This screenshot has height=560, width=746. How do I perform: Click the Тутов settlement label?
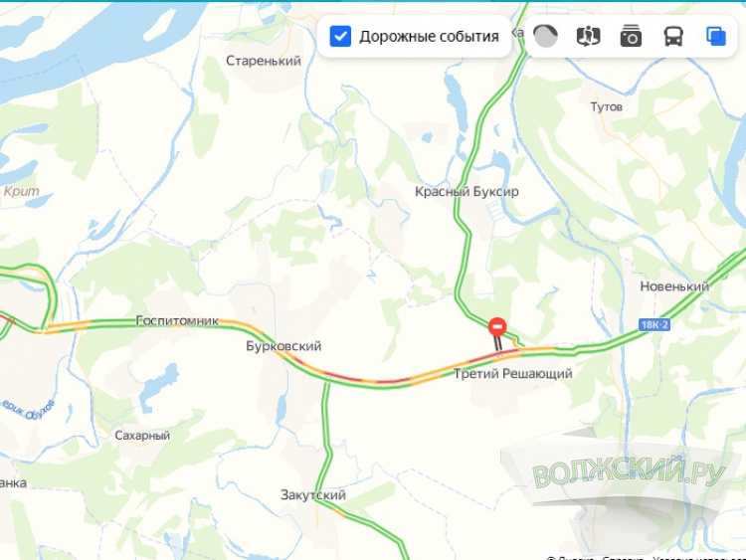point(607,107)
